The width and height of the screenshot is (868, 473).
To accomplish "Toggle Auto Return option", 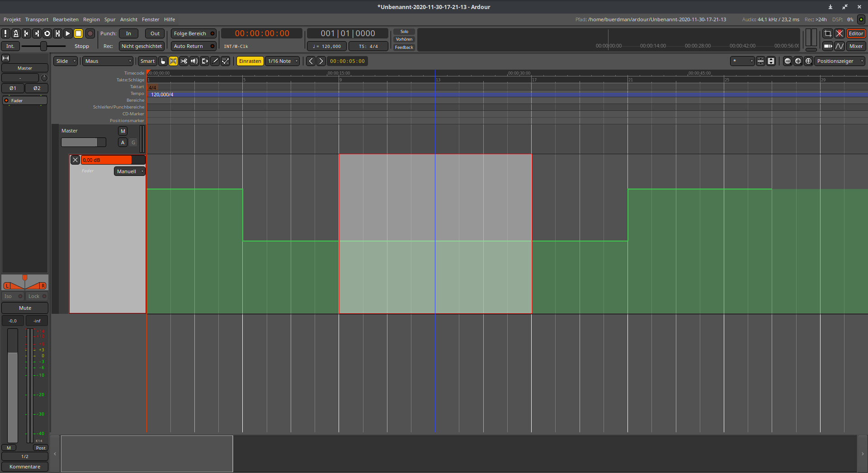I will (x=193, y=46).
